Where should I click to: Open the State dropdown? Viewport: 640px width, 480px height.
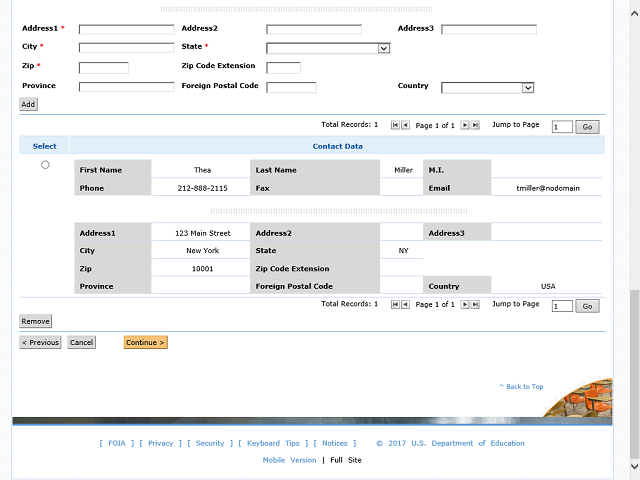coord(328,49)
